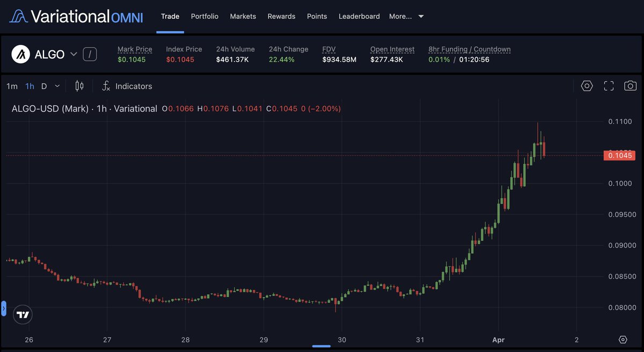Expand the left side panel arrow
This screenshot has height=352, width=644.
[3, 309]
